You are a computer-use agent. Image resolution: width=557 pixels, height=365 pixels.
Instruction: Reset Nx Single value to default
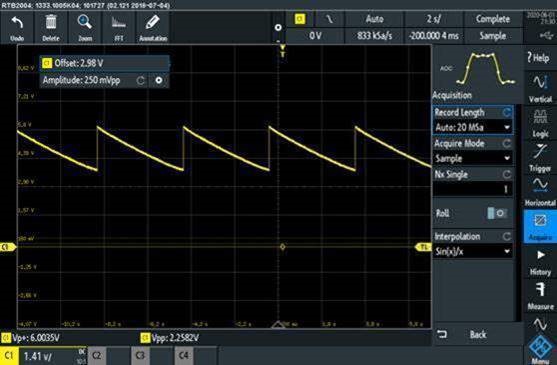(x=507, y=174)
